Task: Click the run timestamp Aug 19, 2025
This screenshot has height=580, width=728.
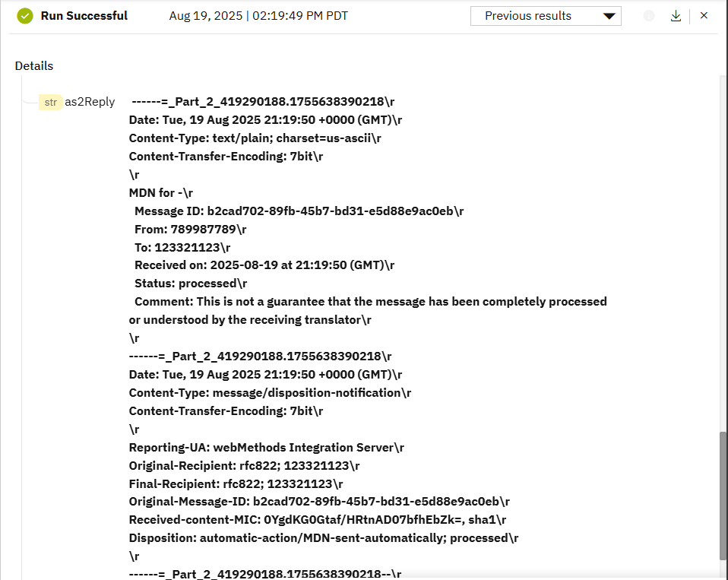Action: [258, 16]
